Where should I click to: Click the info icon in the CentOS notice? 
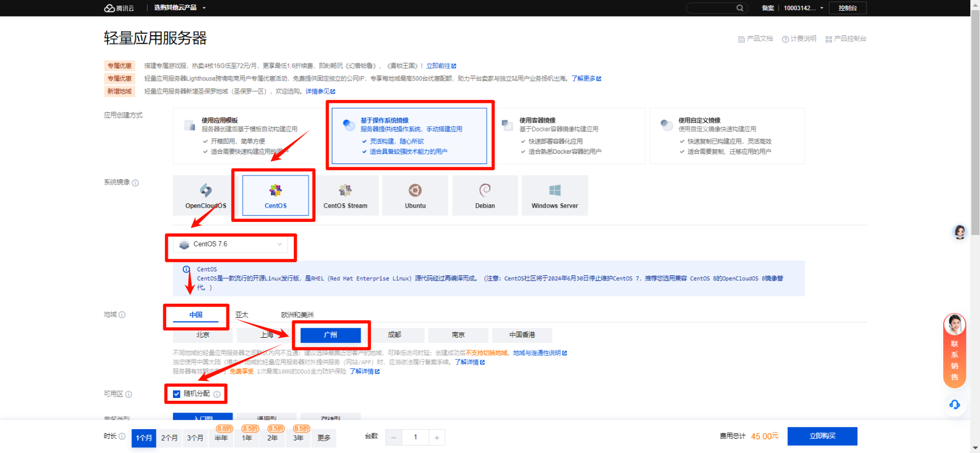pyautogui.click(x=187, y=269)
